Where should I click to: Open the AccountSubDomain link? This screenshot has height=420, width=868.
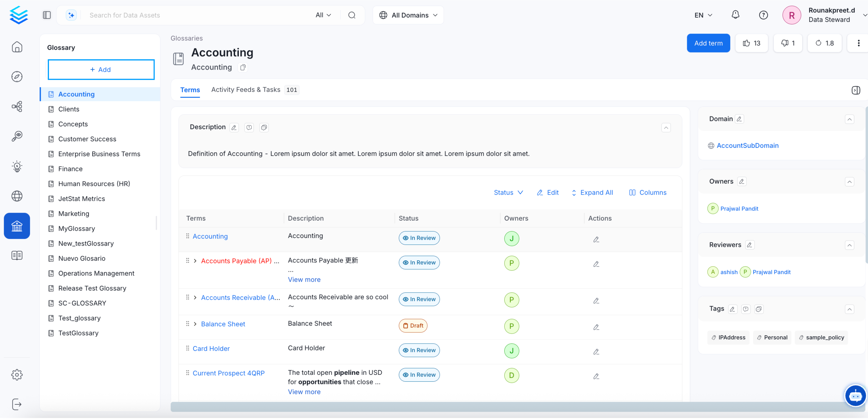point(747,146)
